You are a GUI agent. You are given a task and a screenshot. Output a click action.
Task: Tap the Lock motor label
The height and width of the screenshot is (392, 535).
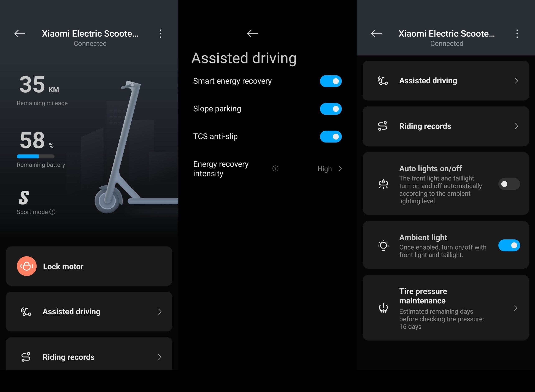click(x=63, y=266)
